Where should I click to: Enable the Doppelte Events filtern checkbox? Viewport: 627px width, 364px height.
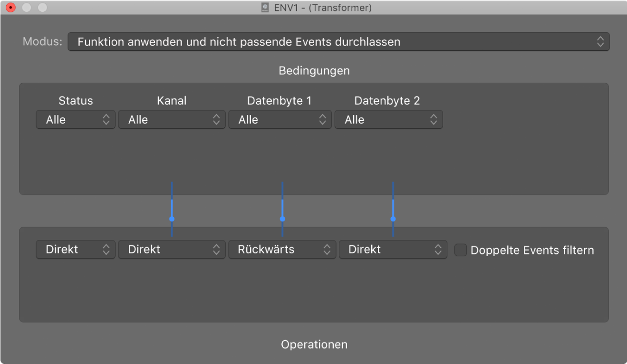pyautogui.click(x=460, y=250)
